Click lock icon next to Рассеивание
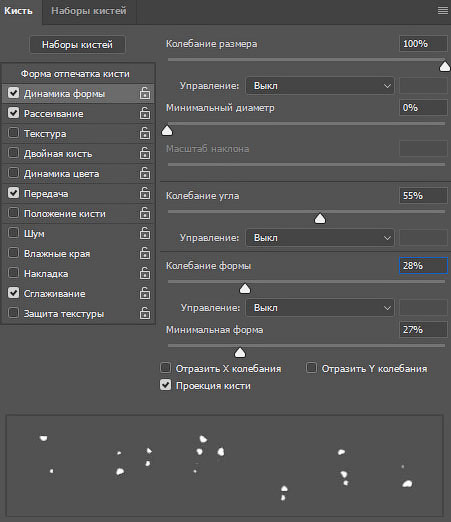The width and height of the screenshot is (451, 522). (x=145, y=114)
